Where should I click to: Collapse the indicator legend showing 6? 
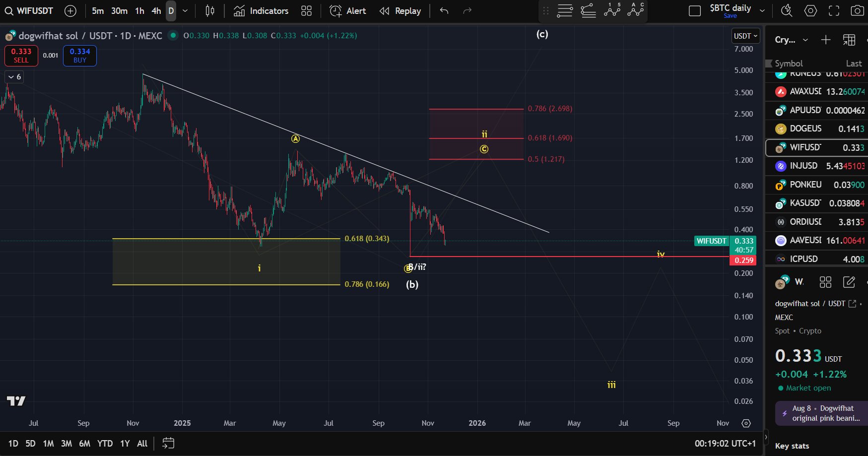click(x=14, y=77)
